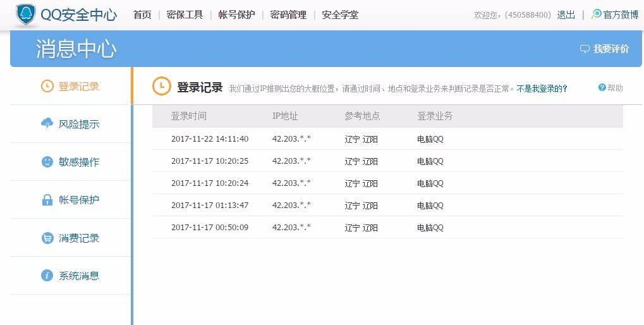The width and height of the screenshot is (644, 325).
Task: Click the 敏感操作 sad face icon
Action: click(47, 161)
